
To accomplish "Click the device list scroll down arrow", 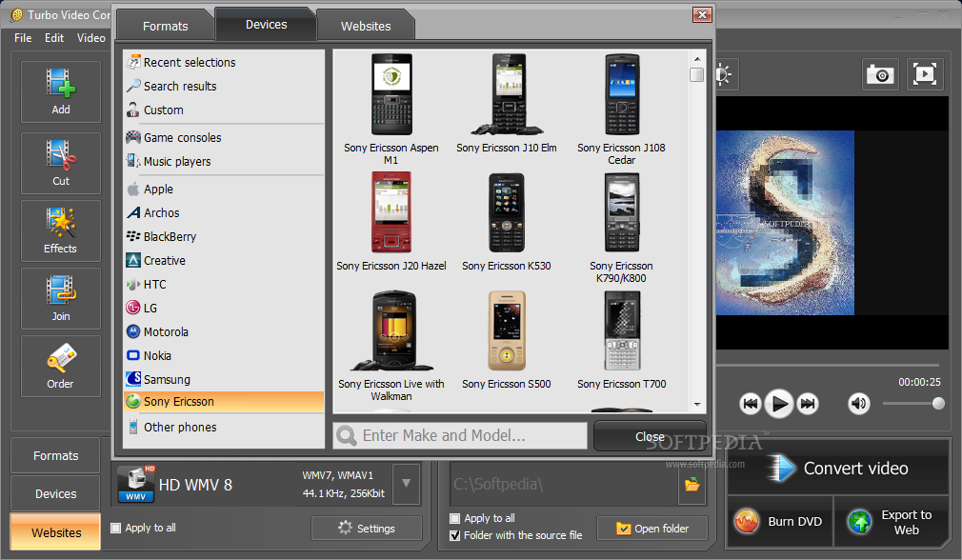I will point(697,405).
